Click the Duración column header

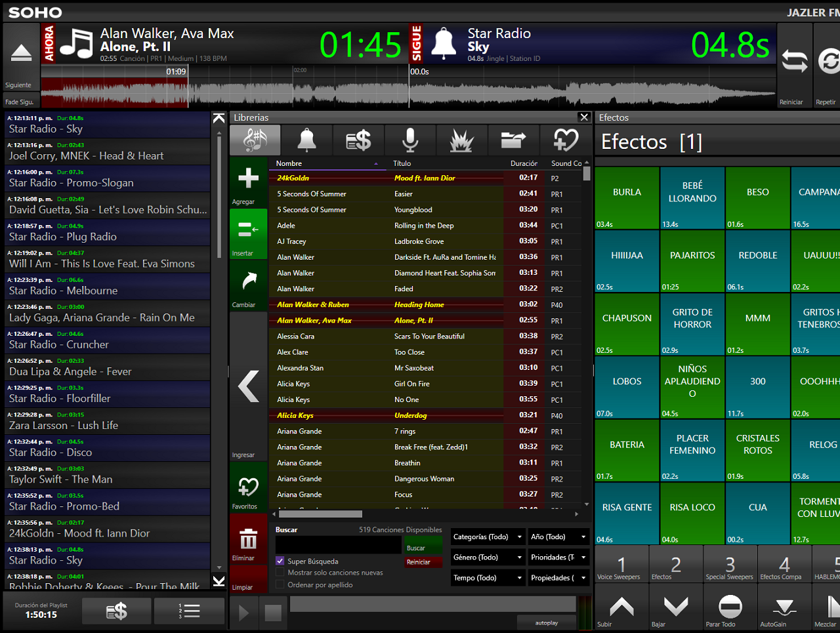click(524, 163)
